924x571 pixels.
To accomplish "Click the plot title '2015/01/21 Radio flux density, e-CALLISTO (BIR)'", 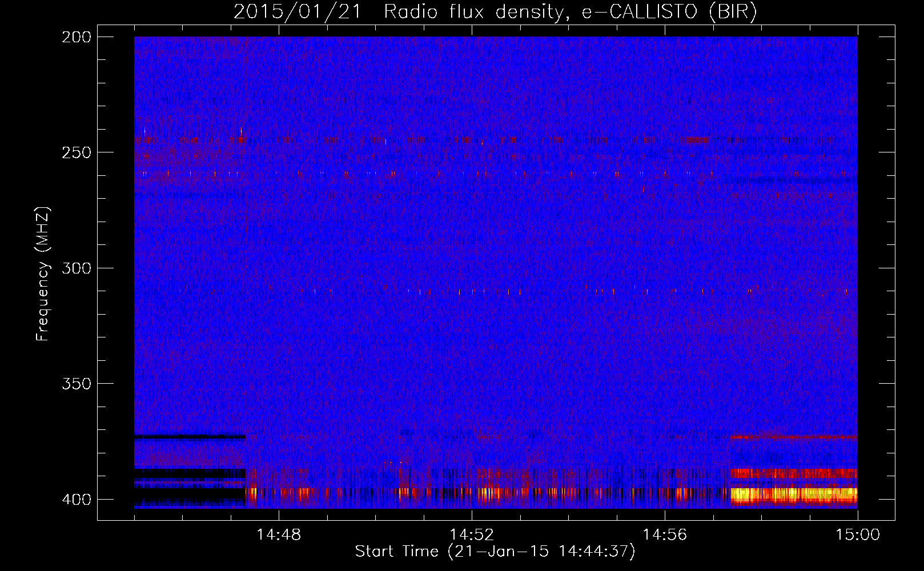I will (495, 11).
